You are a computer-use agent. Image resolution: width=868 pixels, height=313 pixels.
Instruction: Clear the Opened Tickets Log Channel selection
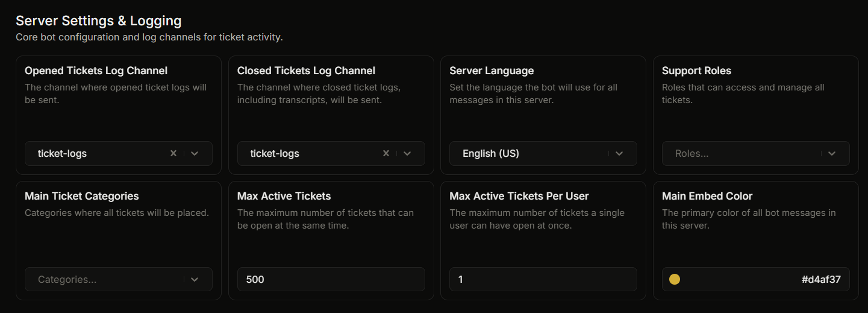(x=173, y=153)
